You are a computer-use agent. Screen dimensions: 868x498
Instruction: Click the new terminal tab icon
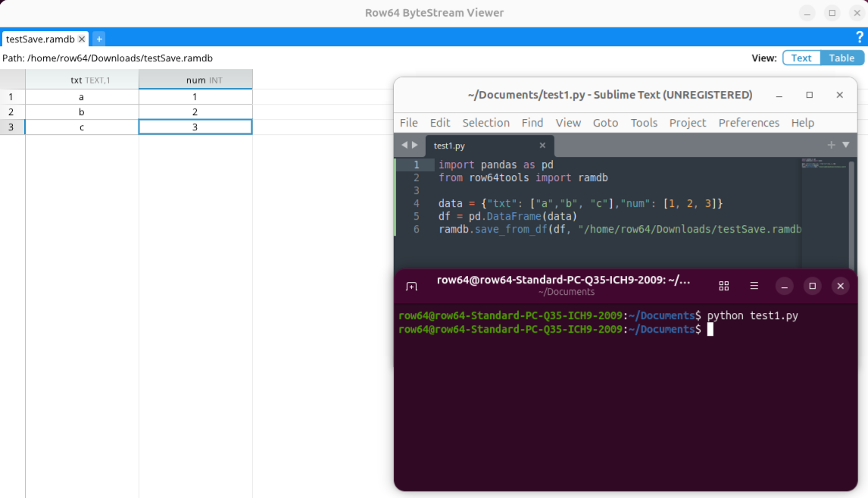click(411, 287)
